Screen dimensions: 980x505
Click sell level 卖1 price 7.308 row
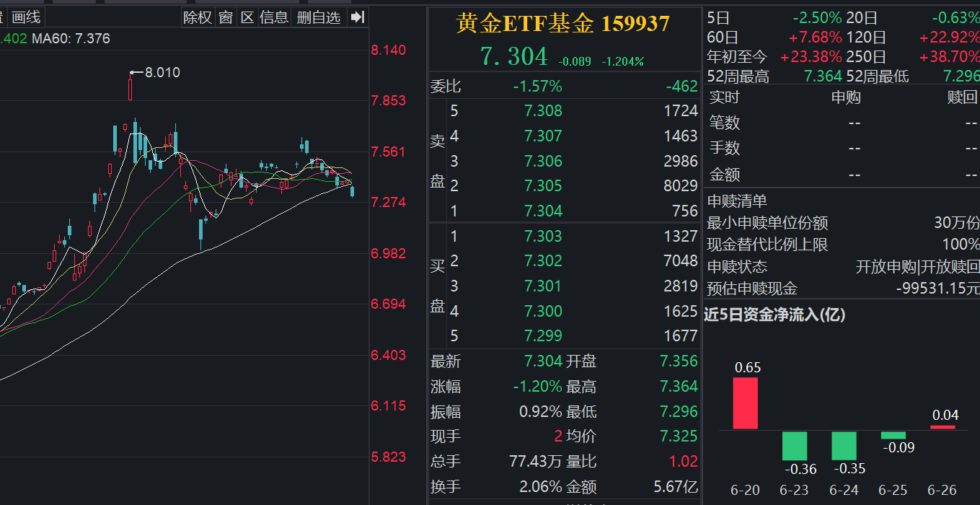pos(545,110)
